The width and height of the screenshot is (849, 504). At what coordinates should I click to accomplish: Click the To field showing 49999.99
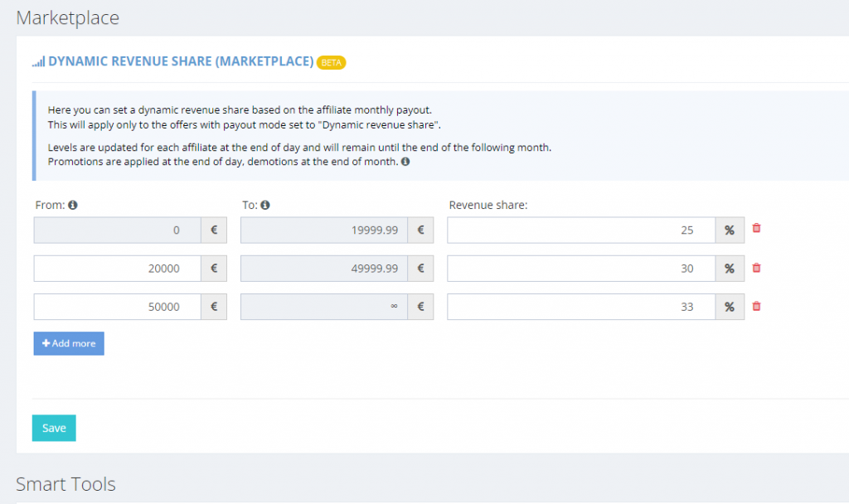coord(324,269)
